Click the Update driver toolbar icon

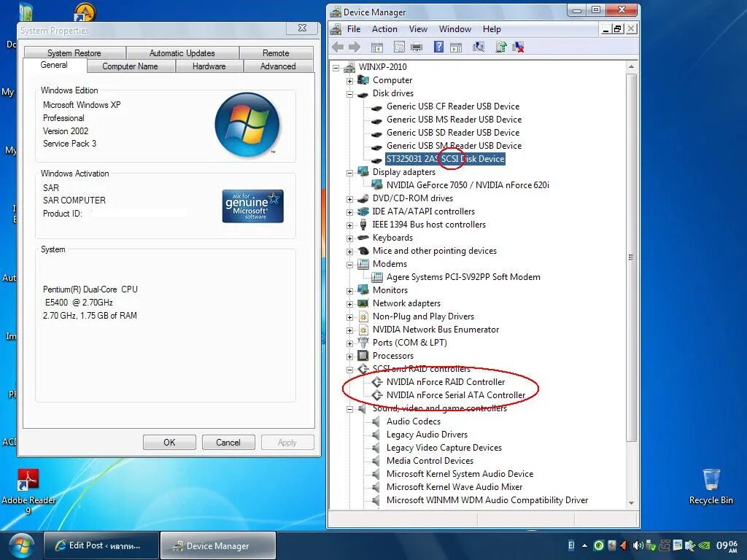click(x=501, y=47)
